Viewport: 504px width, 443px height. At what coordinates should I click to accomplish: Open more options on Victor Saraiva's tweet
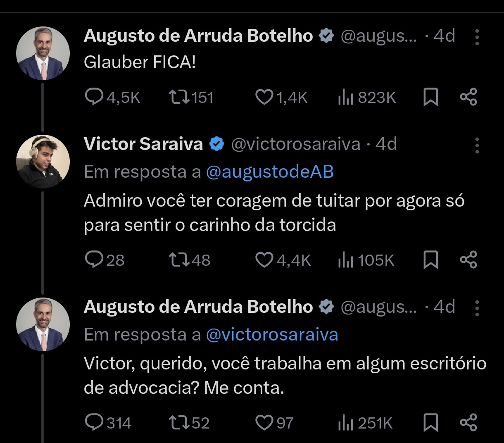click(x=477, y=145)
